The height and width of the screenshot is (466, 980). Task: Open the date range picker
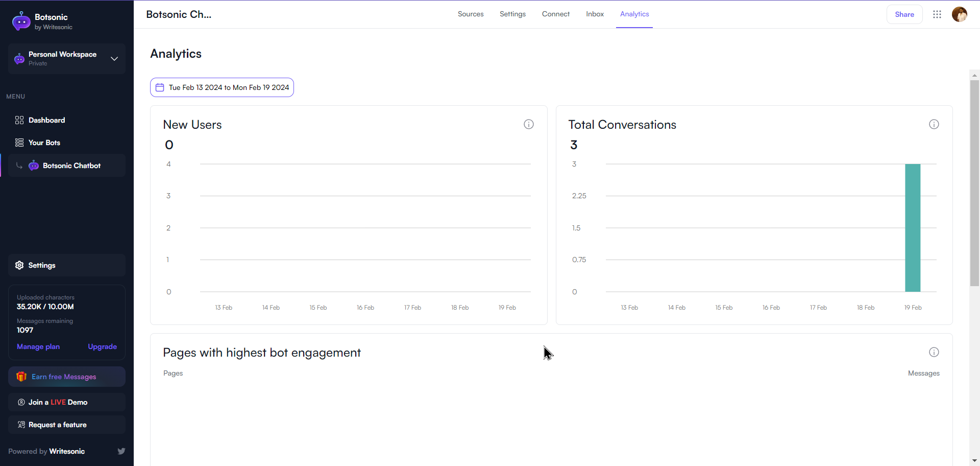(222, 87)
